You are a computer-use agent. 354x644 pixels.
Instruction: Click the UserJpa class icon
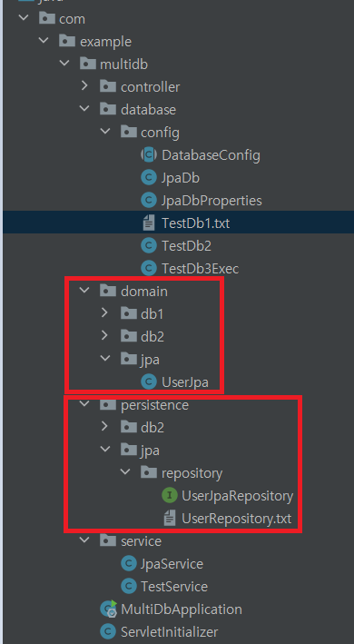click(x=149, y=382)
